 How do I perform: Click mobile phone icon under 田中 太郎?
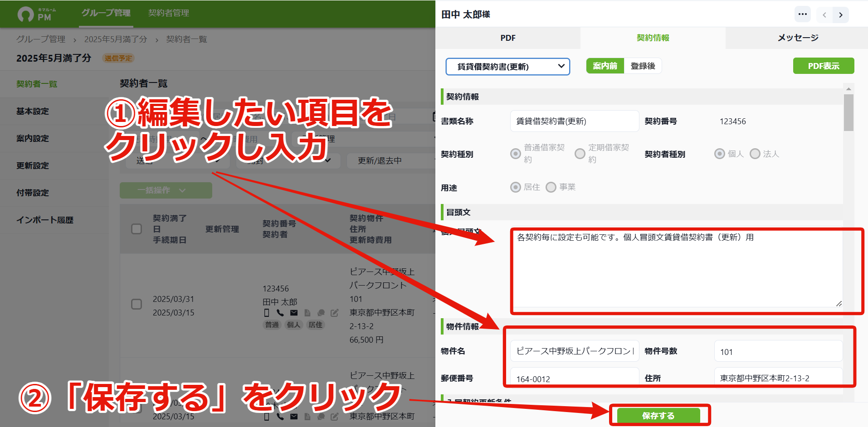267,313
